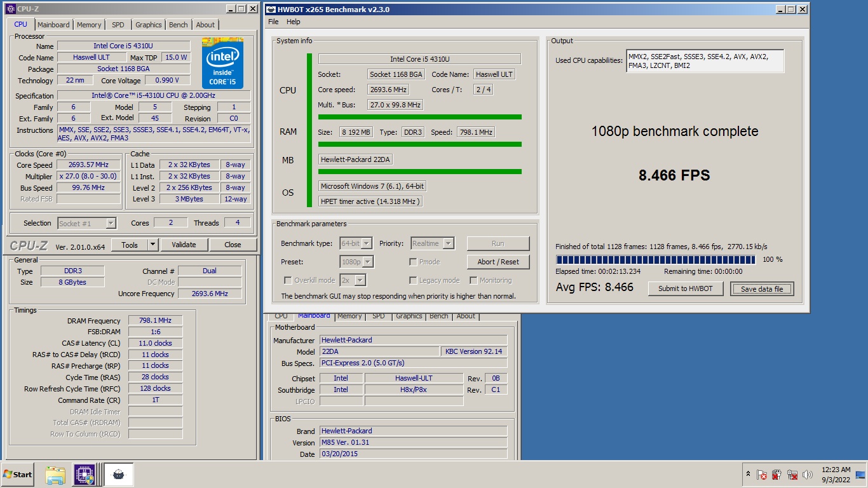Click the benchmark progress bar
Screen dimensions: 868x488
coord(656,259)
